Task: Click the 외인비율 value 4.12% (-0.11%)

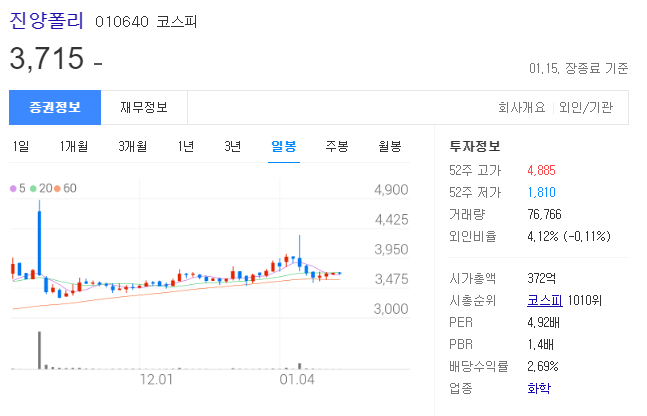Action: point(569,236)
